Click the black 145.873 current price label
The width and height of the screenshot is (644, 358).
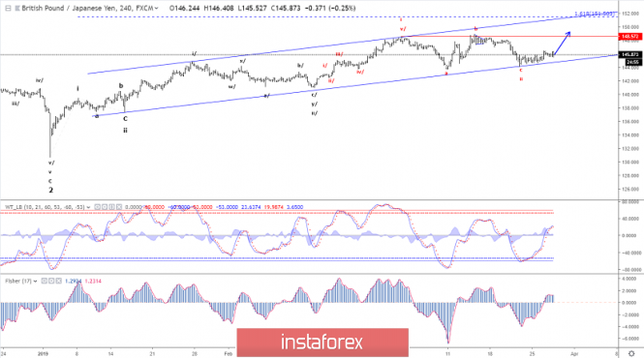coord(630,54)
